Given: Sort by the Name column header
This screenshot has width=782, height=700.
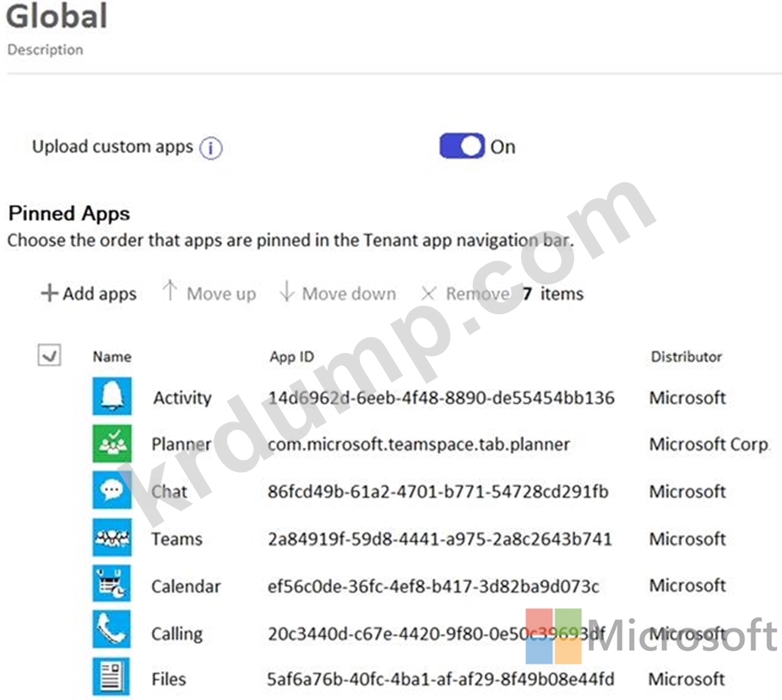Looking at the screenshot, I should coord(111,357).
